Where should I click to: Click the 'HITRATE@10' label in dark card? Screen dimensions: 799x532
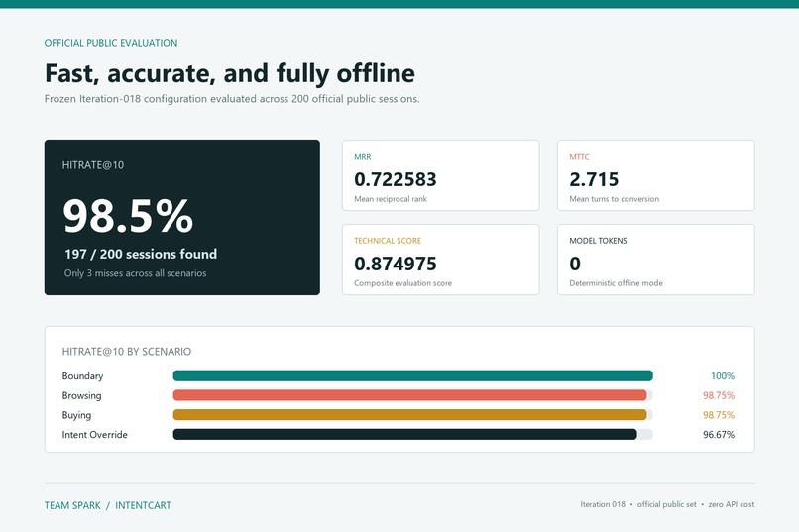(x=93, y=165)
